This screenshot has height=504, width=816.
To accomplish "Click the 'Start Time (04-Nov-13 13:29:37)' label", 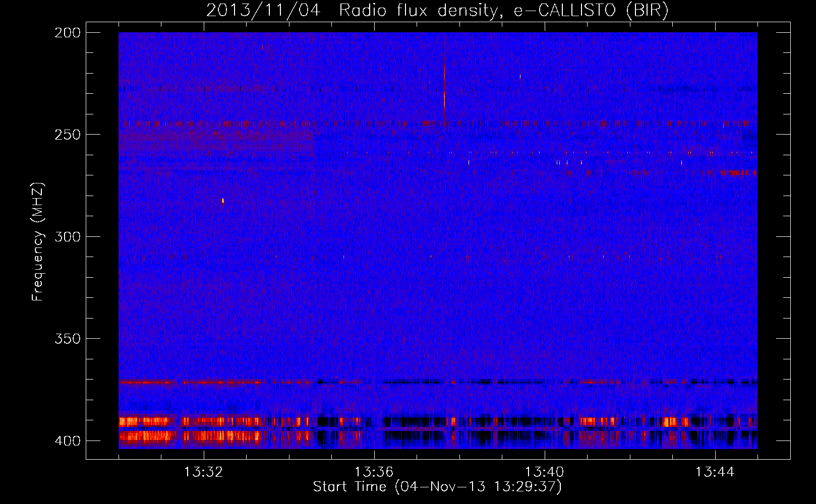I will tap(437, 487).
